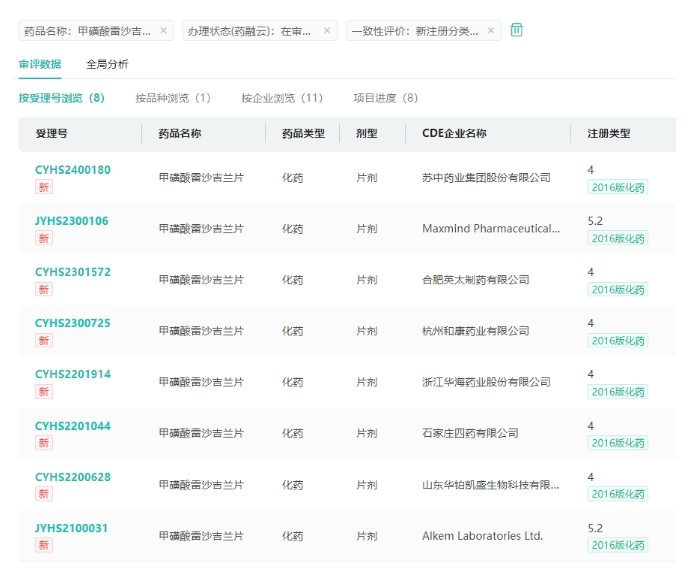Screen dimensions: 688x570
Task: Open acceptance number CYHS2400180
Action: click(x=73, y=170)
